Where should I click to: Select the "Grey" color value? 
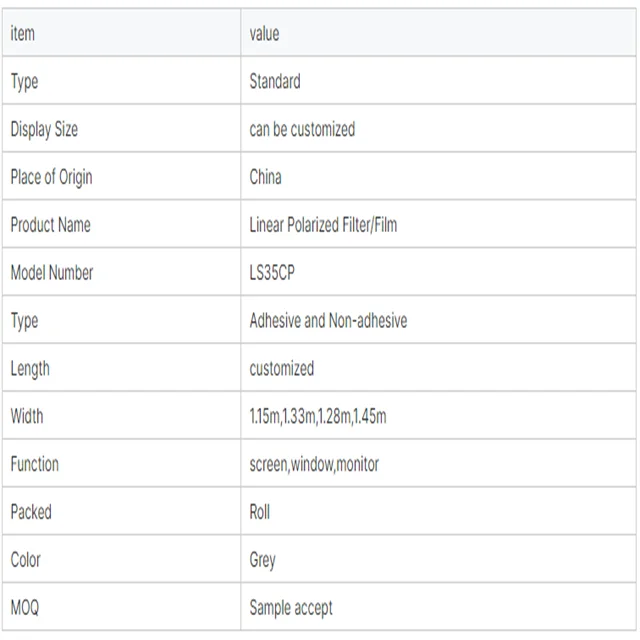click(x=262, y=560)
